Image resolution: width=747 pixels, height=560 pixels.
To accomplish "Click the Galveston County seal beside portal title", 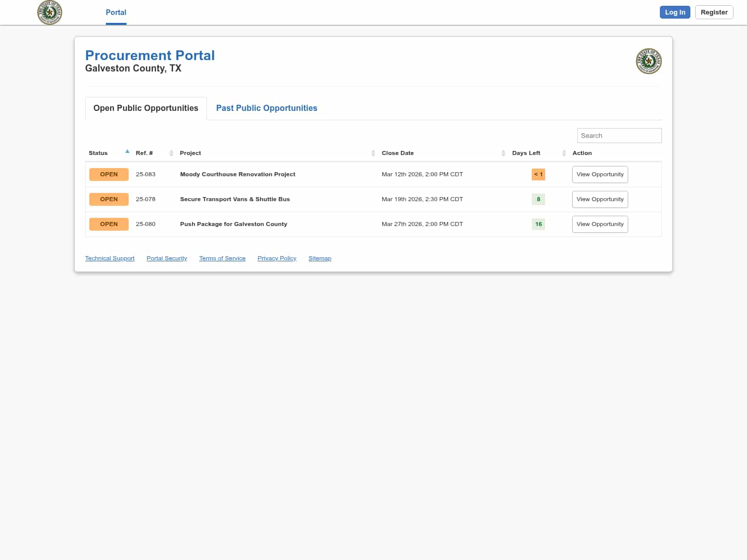I will [x=648, y=61].
